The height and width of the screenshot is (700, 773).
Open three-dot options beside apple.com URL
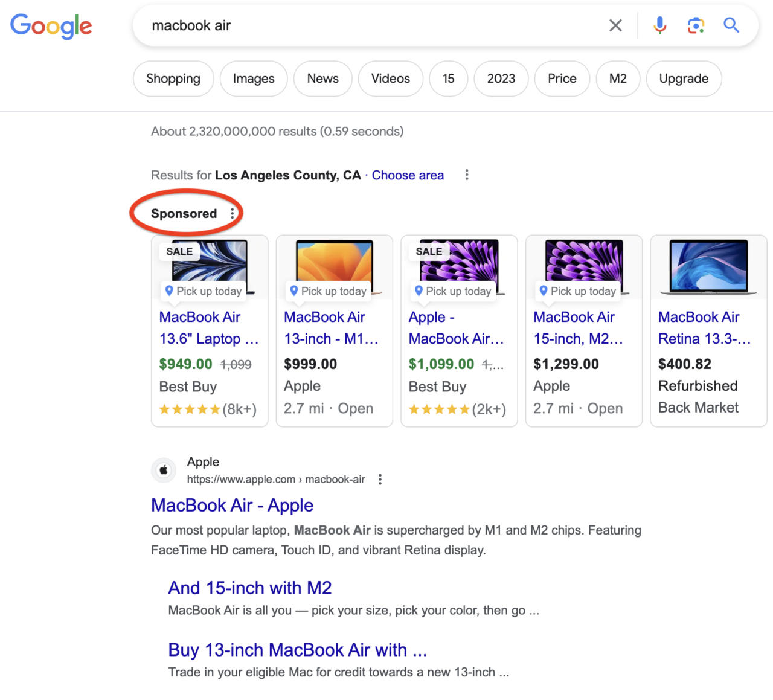[380, 480]
